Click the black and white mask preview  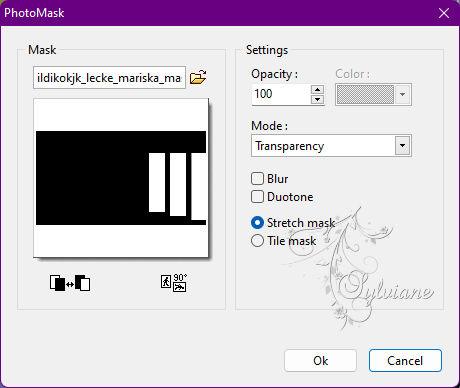(121, 178)
